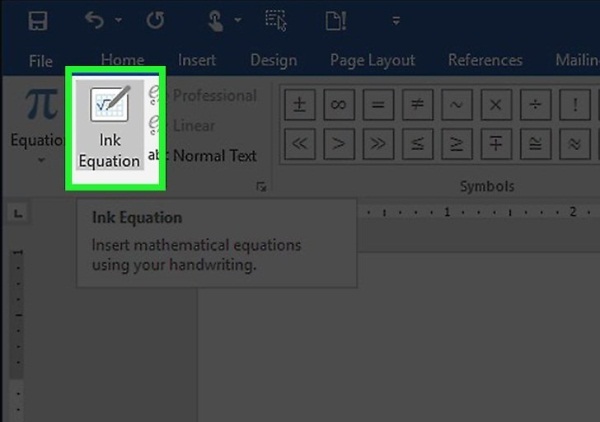This screenshot has height=422, width=600.
Task: Click the Save icon in the title bar
Action: pyautogui.click(x=38, y=20)
